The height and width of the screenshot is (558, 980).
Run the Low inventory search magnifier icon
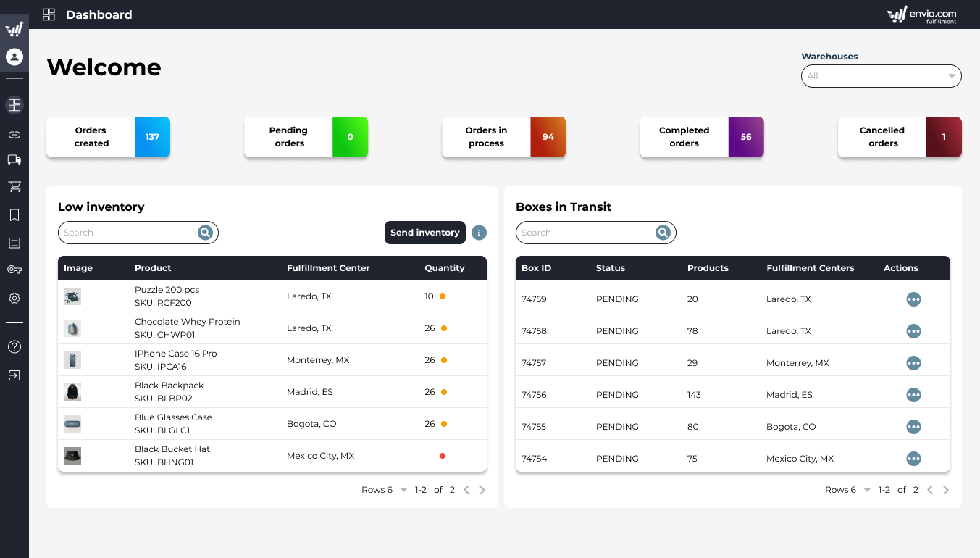click(205, 232)
